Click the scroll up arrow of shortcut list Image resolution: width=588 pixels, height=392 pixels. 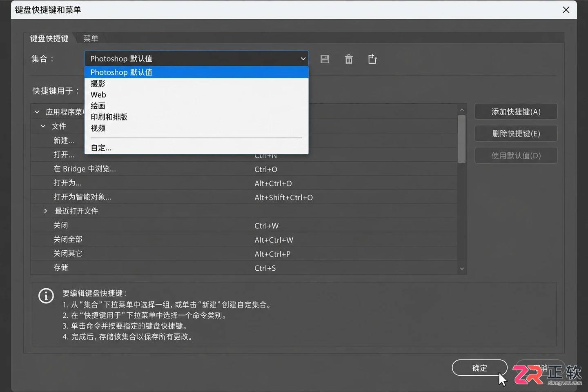(462, 110)
